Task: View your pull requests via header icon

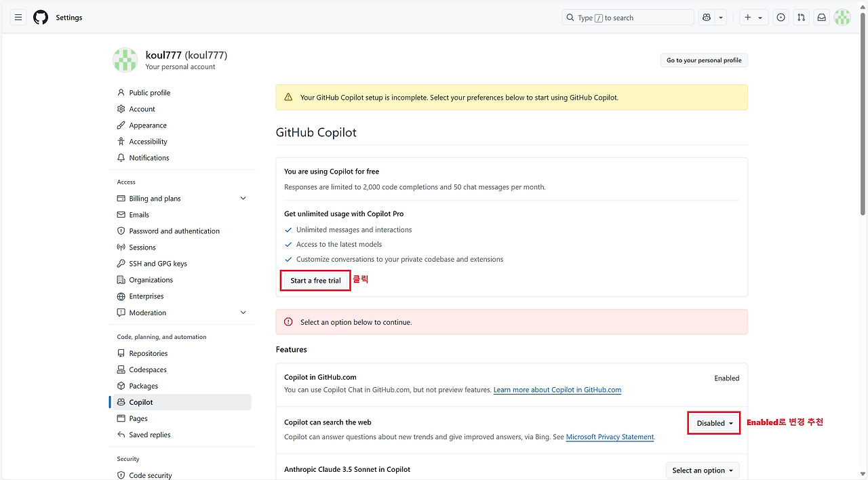Action: tap(801, 17)
